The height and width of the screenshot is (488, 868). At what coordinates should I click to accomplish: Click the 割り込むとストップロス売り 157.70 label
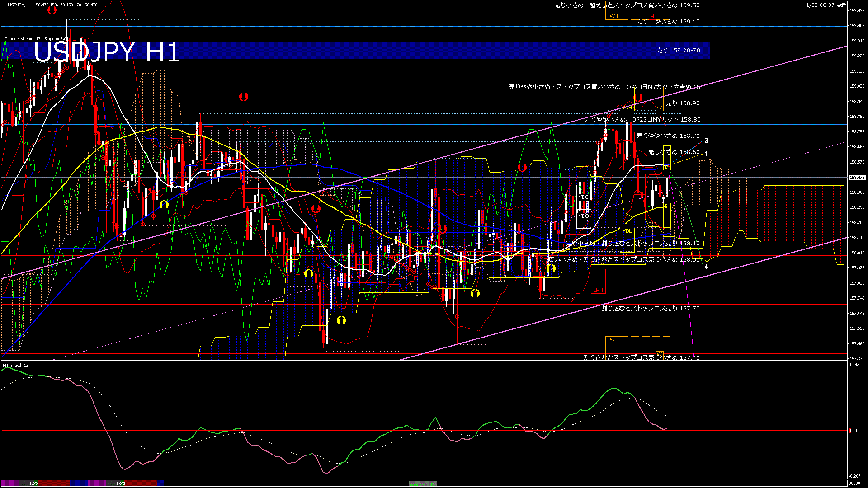tap(650, 309)
